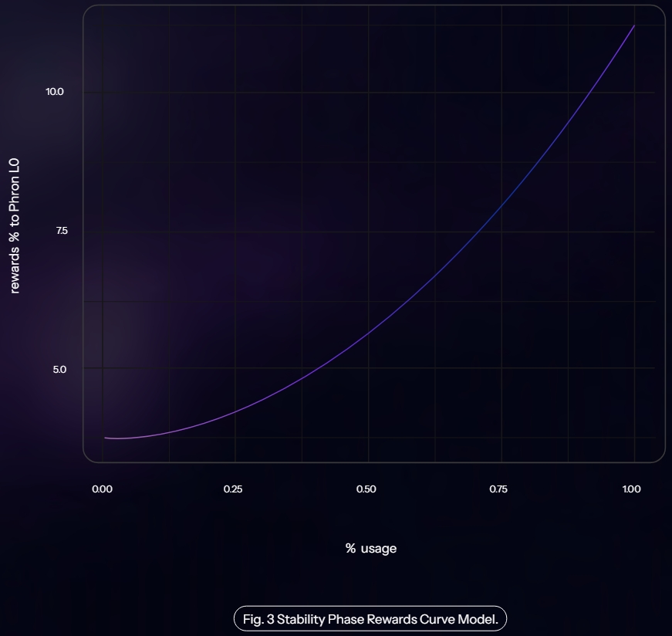Click the 7.5 y-axis tick label
The height and width of the screenshot is (636, 672).
click(62, 231)
